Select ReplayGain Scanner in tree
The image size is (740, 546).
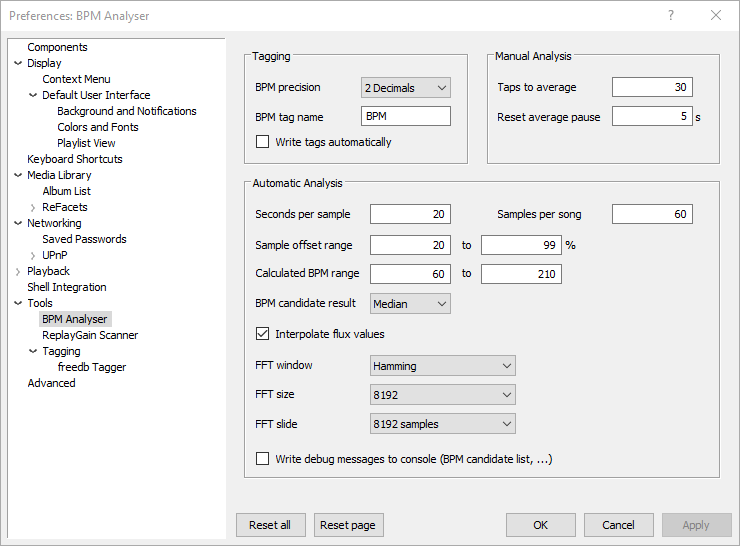90,335
